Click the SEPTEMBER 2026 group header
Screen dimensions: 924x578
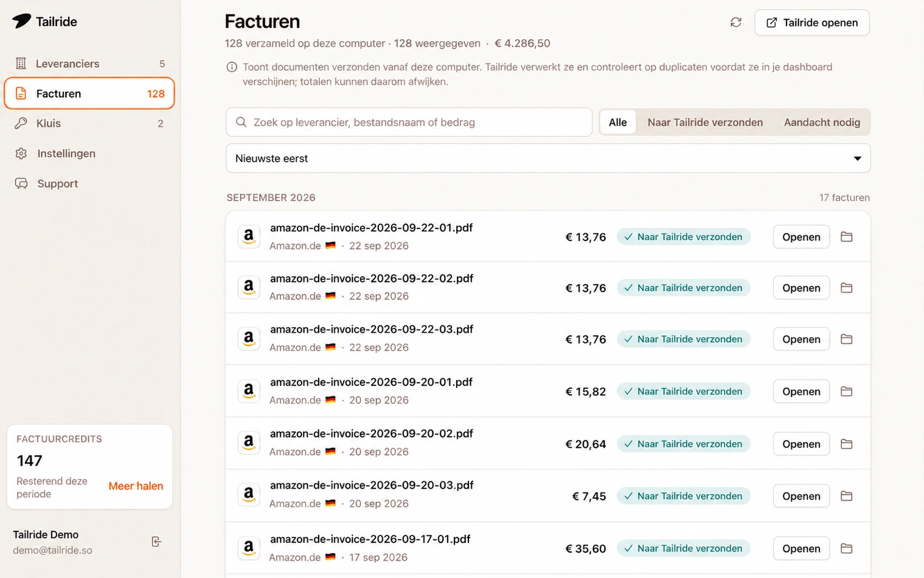pyautogui.click(x=271, y=198)
